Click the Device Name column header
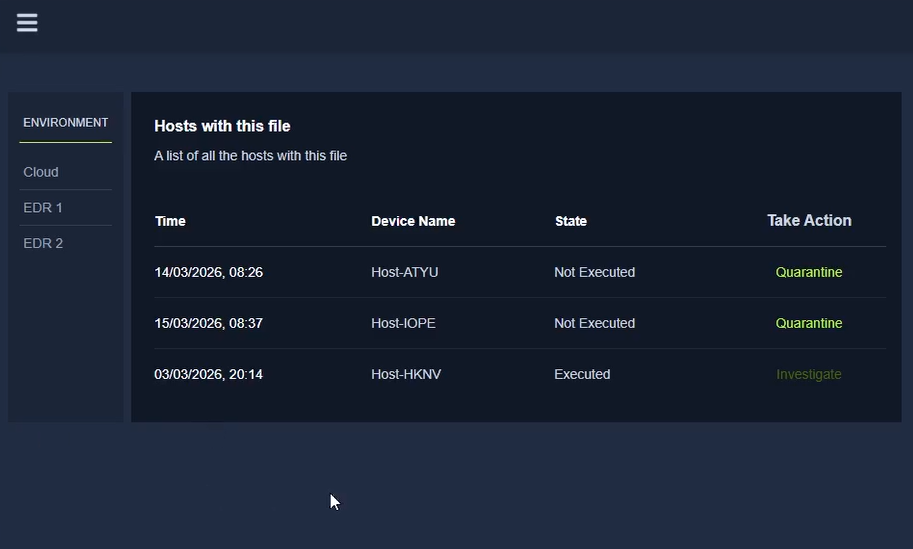The image size is (913, 549). [x=413, y=221]
